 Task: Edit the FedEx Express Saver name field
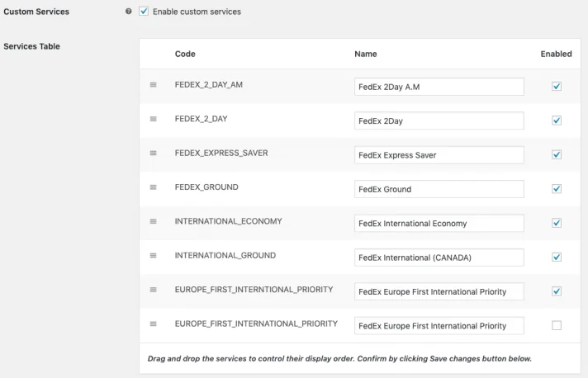pyautogui.click(x=439, y=154)
